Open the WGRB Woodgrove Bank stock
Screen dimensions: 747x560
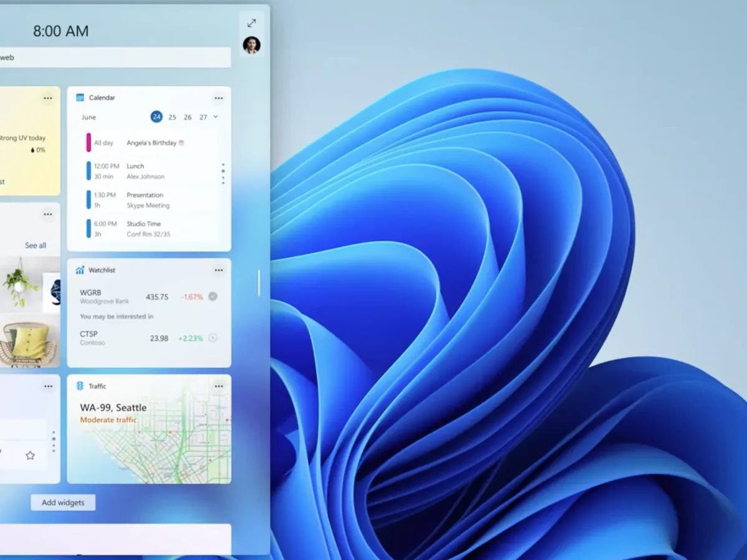pyautogui.click(x=149, y=297)
